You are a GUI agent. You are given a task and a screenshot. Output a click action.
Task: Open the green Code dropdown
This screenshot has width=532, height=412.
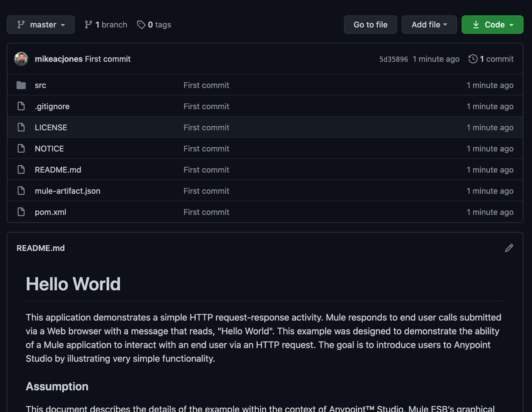(492, 25)
